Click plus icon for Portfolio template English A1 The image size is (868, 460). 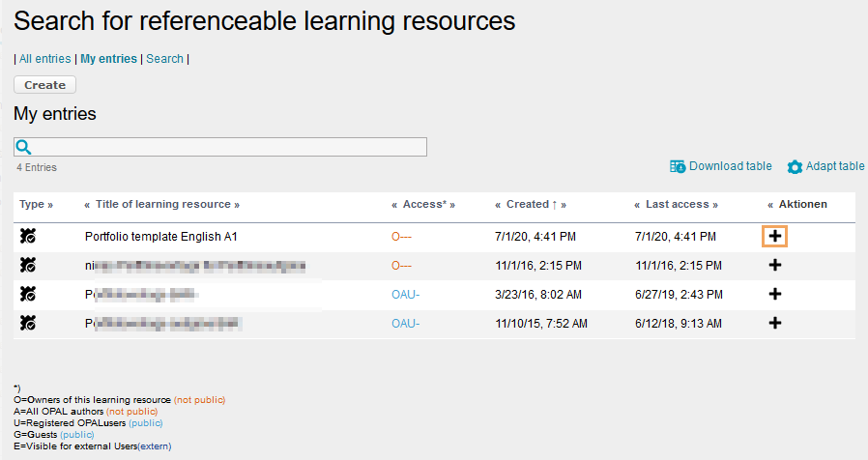[x=774, y=236]
